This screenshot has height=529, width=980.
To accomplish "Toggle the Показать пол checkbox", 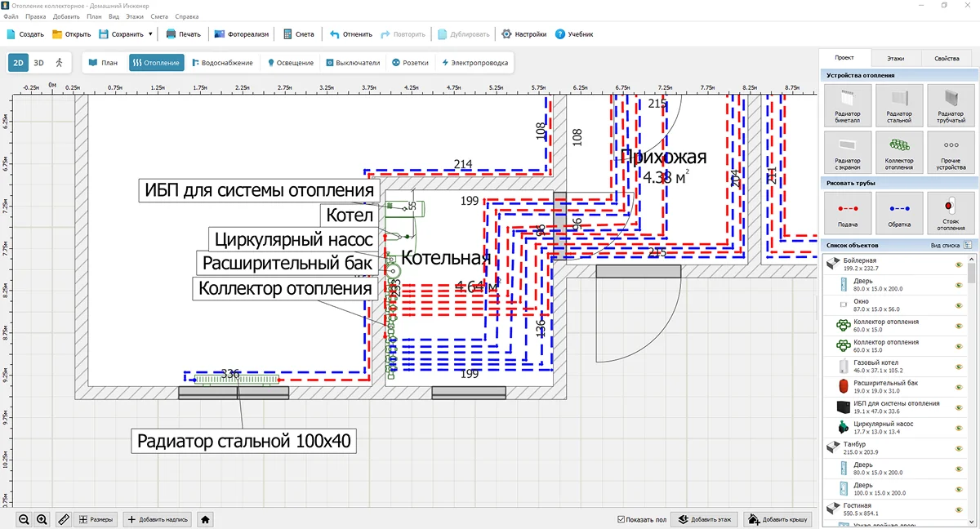I will [x=622, y=518].
